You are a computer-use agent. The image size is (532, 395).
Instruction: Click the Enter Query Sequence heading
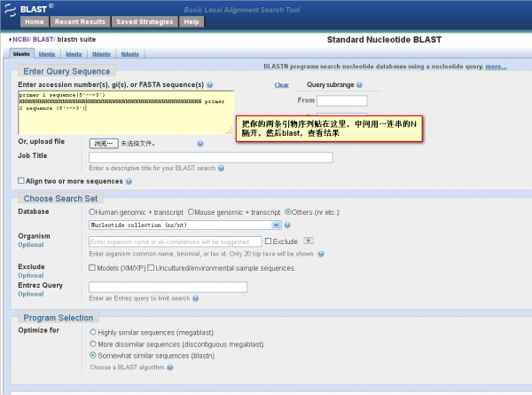[x=66, y=71]
